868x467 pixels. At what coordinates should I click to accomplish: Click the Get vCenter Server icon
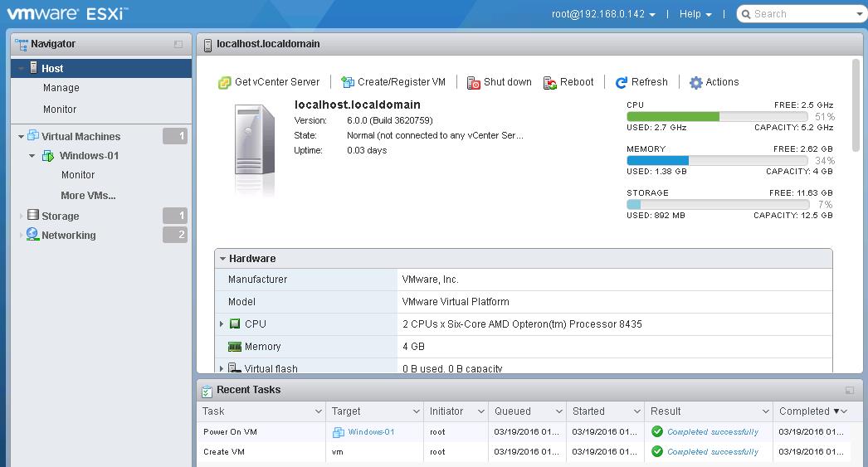pyautogui.click(x=224, y=83)
